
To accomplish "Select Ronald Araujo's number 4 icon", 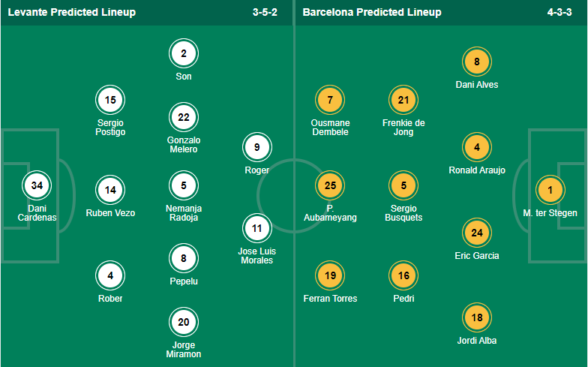I will pos(477,147).
